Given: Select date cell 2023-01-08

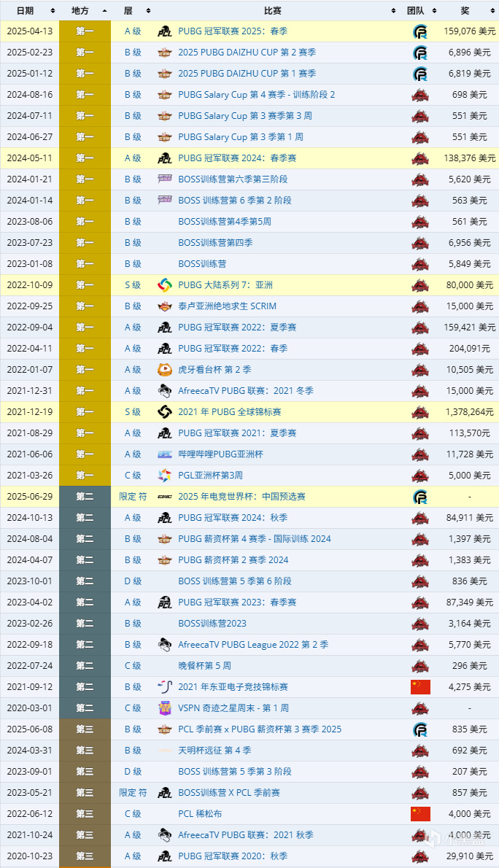Looking at the screenshot, I should (x=29, y=264).
